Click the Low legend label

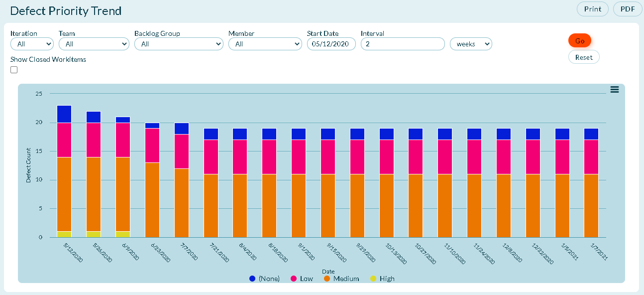[307, 279]
